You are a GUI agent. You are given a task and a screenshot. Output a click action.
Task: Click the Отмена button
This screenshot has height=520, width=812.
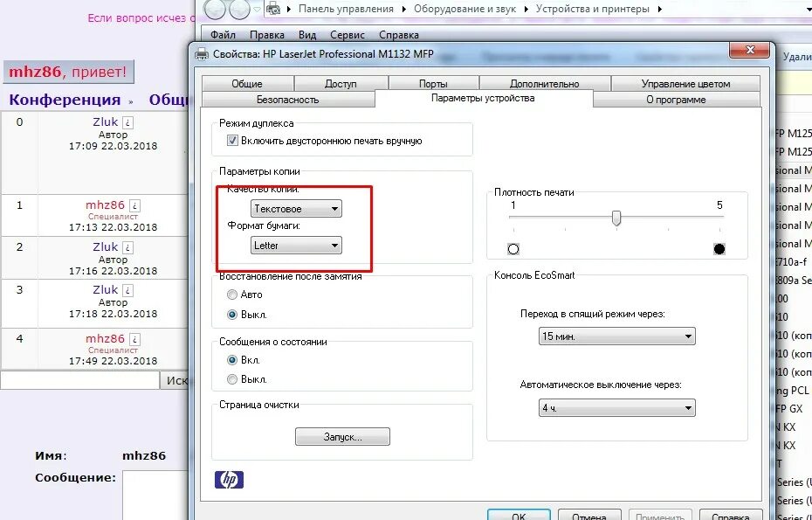pos(589,515)
